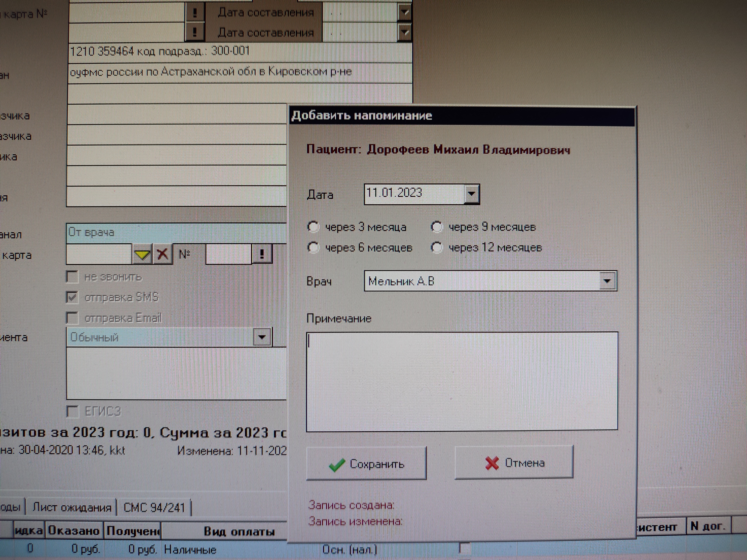Check the 'отправка Email' checkbox
The image size is (747, 560).
point(72,318)
